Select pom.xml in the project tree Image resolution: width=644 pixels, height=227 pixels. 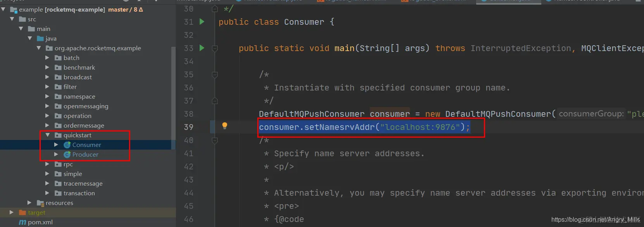point(40,222)
